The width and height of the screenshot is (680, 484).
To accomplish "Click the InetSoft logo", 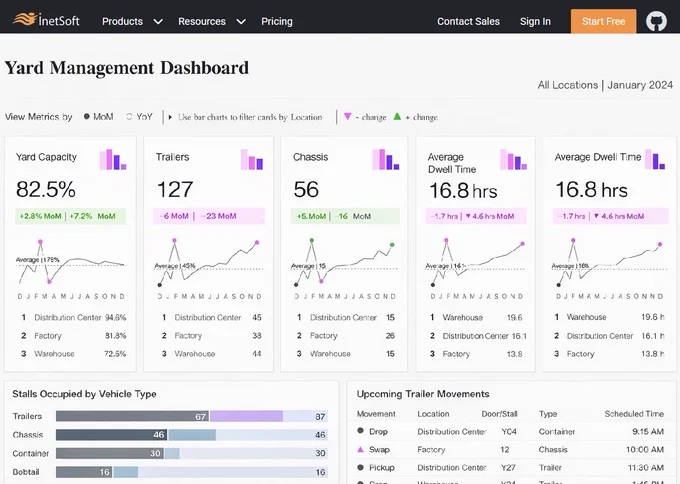I will [46, 20].
